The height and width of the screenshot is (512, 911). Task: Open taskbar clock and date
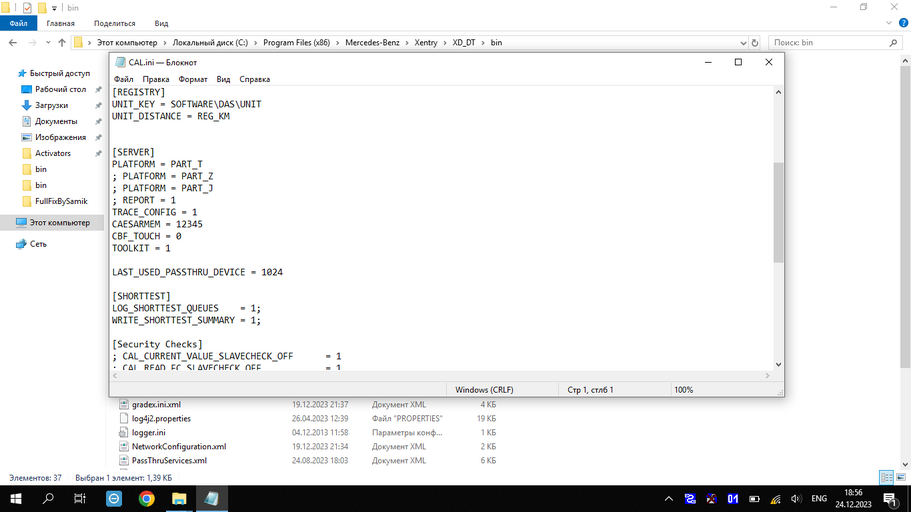click(x=853, y=499)
